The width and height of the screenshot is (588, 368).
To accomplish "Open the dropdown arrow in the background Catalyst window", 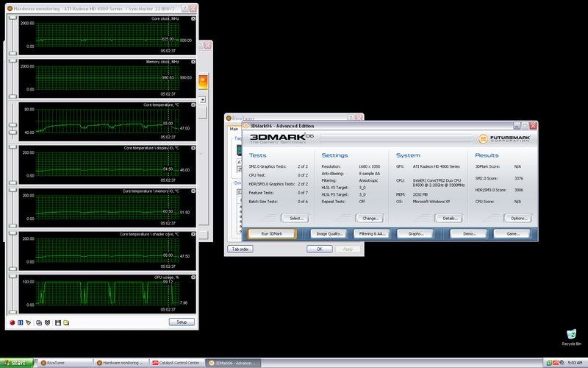I will coord(203,100).
